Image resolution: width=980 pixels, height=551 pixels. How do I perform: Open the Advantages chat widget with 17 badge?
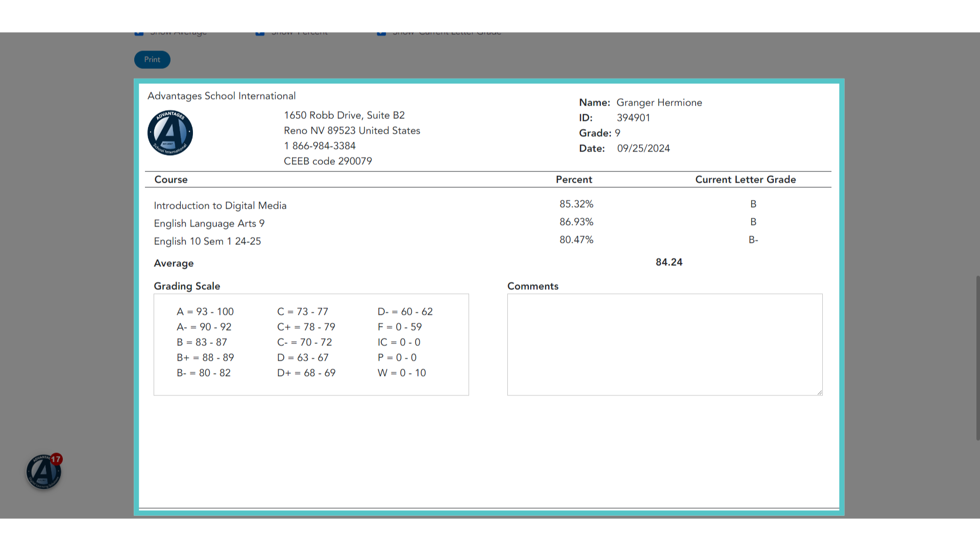[x=44, y=472]
